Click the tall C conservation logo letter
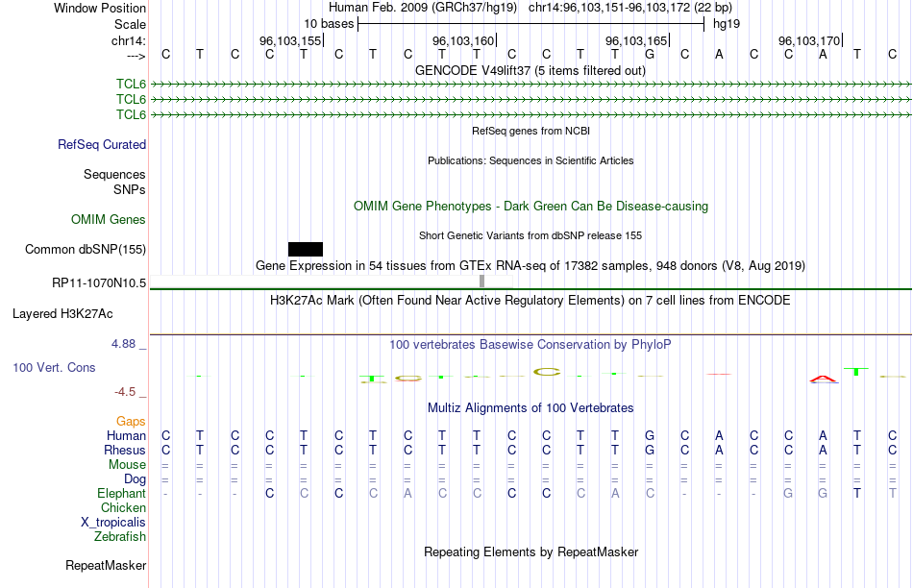 pos(547,372)
